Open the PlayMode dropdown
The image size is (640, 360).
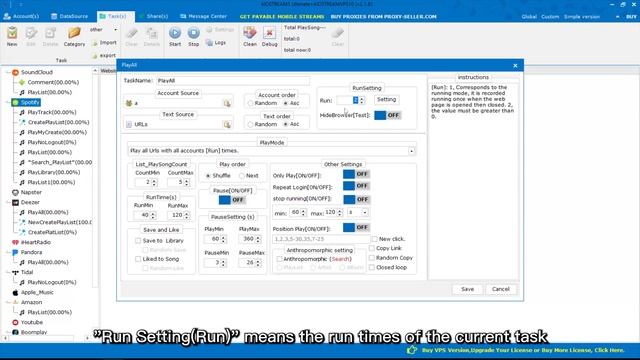(411, 151)
